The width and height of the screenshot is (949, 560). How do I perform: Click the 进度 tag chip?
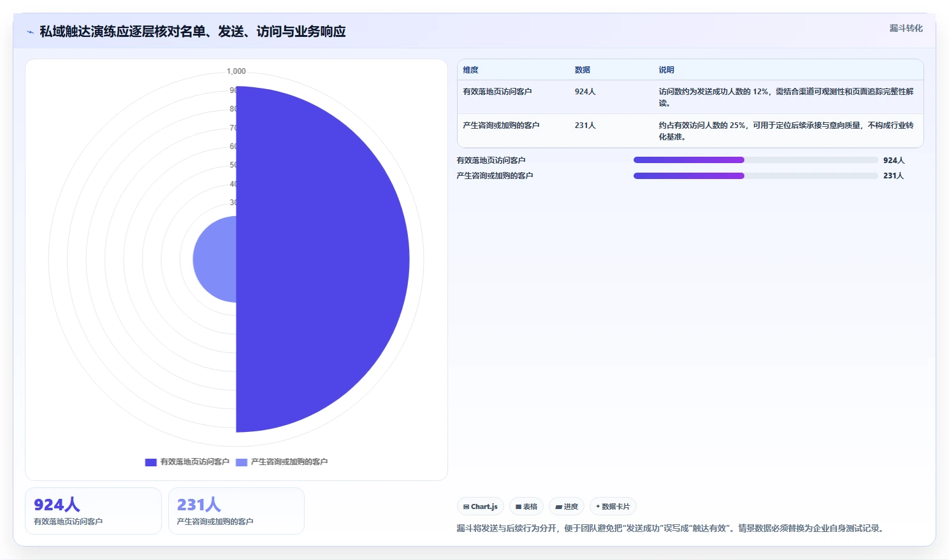coord(567,506)
